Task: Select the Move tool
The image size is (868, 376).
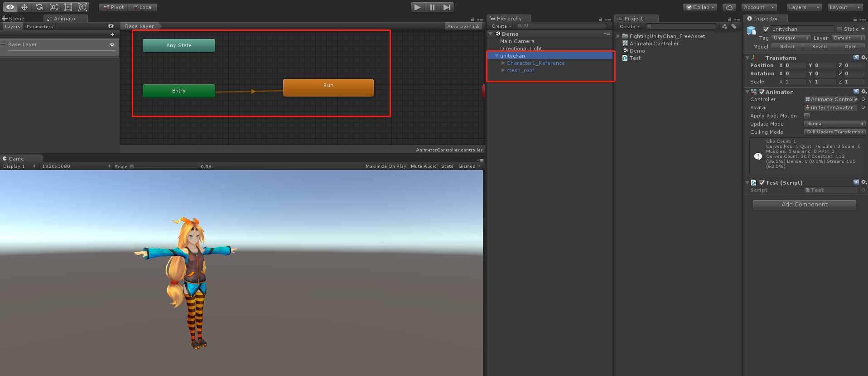Action: [x=24, y=7]
